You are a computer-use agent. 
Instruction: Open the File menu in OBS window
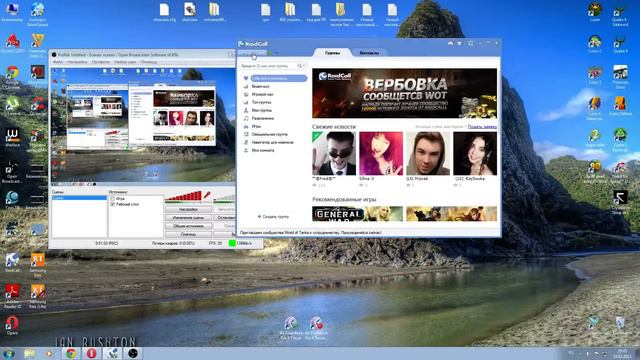[x=58, y=62]
